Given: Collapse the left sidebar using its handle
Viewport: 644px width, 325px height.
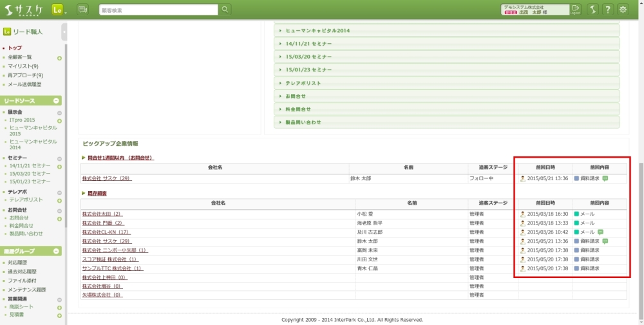Looking at the screenshot, I should tap(64, 32).
